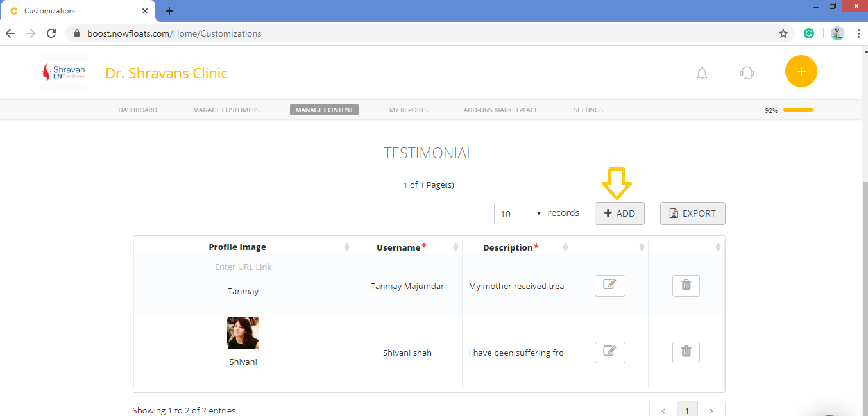Open the Grammarly extension icon
This screenshot has width=868, height=416.
809,33
